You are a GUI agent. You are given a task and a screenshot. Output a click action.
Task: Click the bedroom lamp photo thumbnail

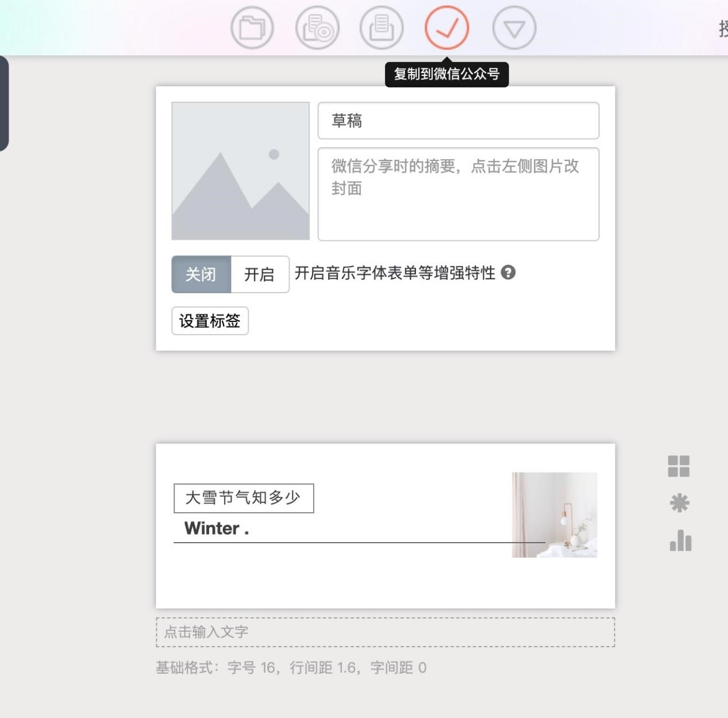[554, 515]
